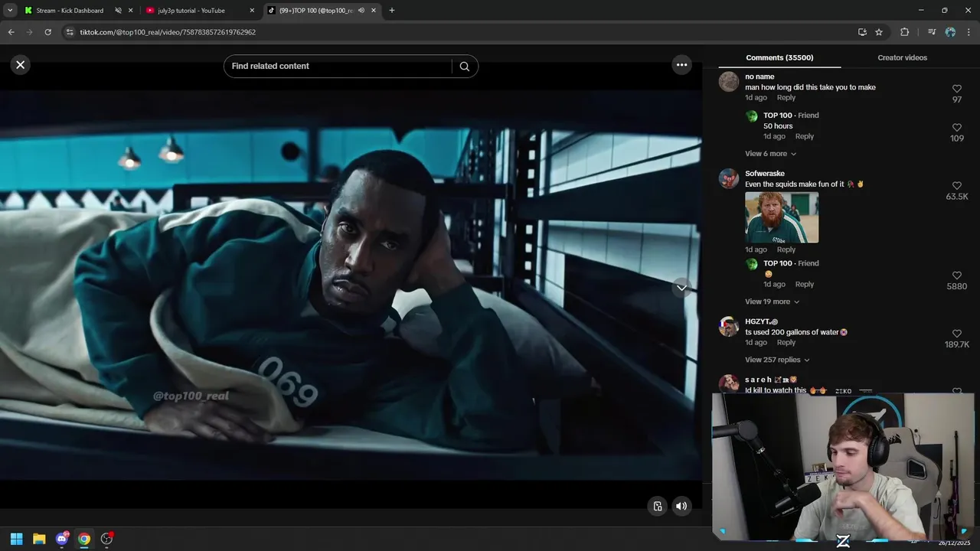Bookmark this page with the star

pyautogui.click(x=879, y=32)
